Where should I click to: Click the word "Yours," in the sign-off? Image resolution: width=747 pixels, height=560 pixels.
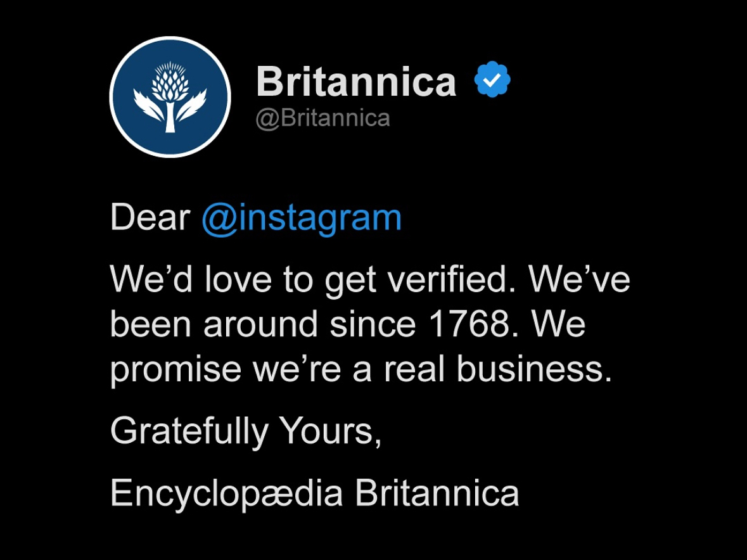pos(330,432)
